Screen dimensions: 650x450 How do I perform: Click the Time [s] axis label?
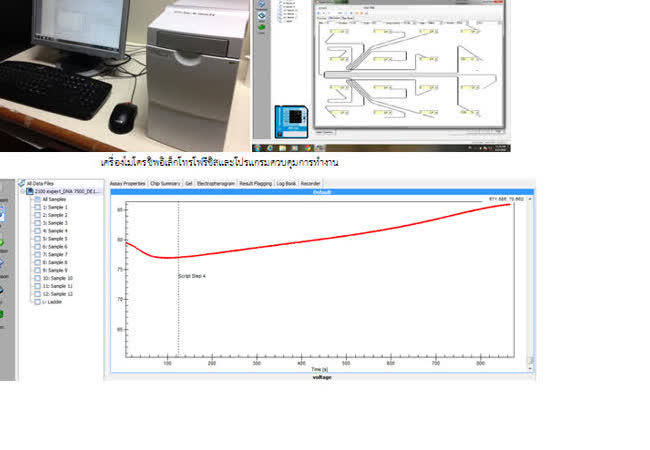(319, 369)
